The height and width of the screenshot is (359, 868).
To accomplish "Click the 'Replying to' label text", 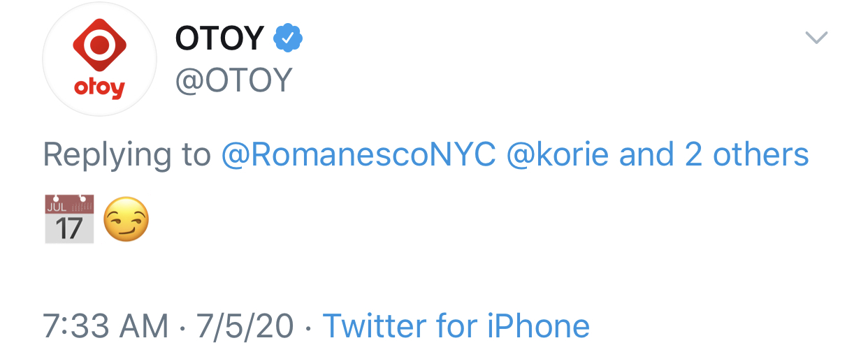I will point(126,155).
